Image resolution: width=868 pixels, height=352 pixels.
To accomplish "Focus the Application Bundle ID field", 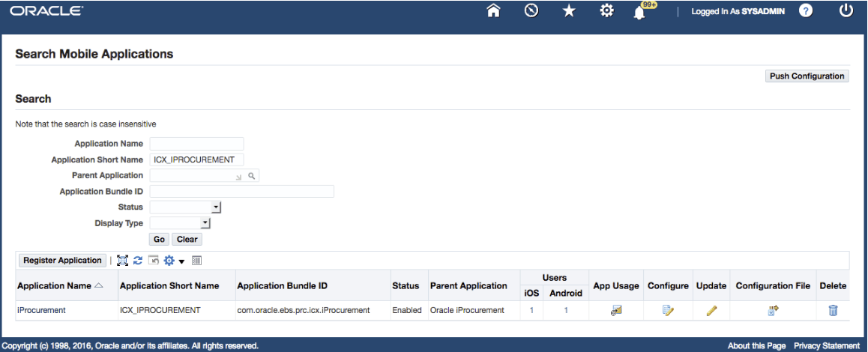I will (242, 192).
